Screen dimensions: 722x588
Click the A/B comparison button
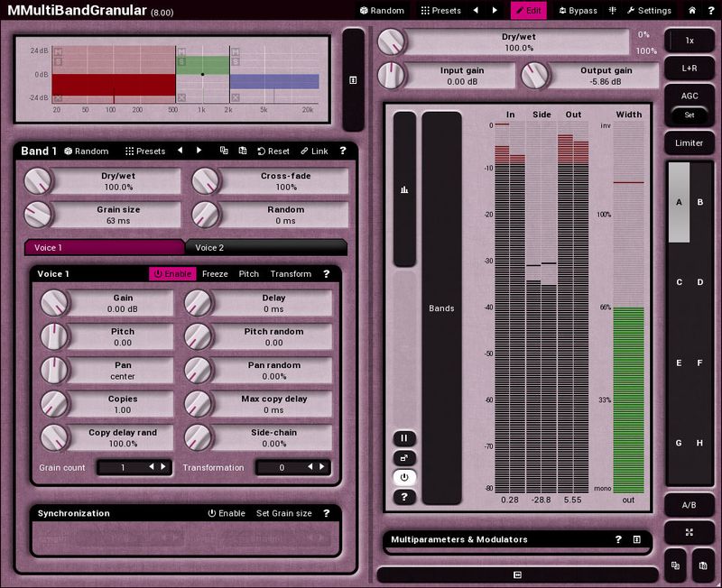(x=690, y=505)
